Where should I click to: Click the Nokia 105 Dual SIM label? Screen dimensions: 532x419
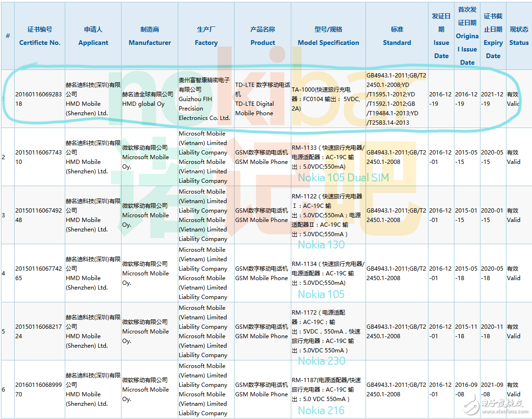(343, 178)
